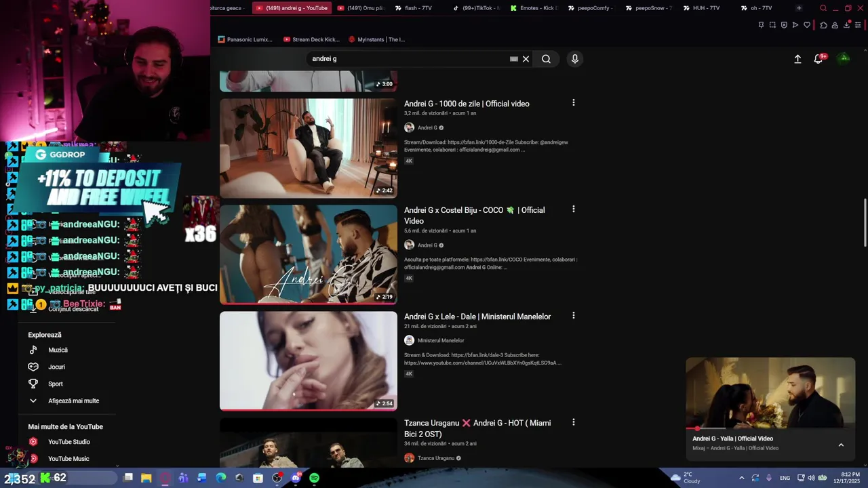This screenshot has height=488, width=868.
Task: Switch to 'flash - 7TV' tab
Action: (412, 8)
